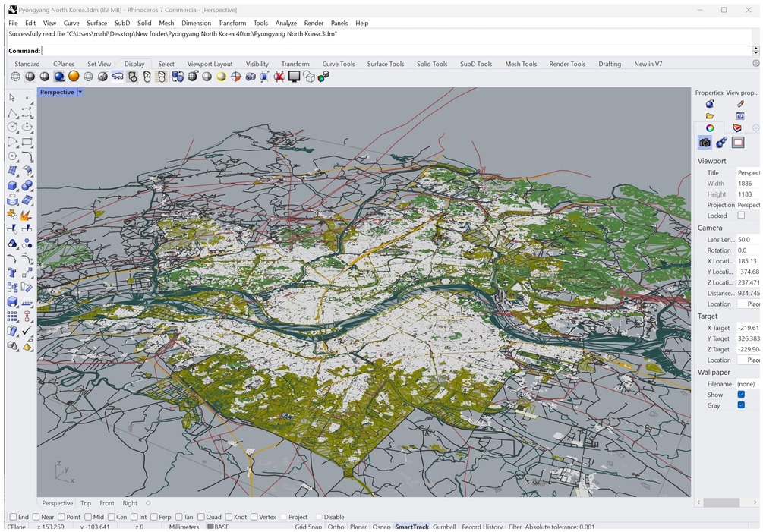The image size is (763, 532).
Task: Click the orange rendered sphere icon
Action: click(x=74, y=77)
